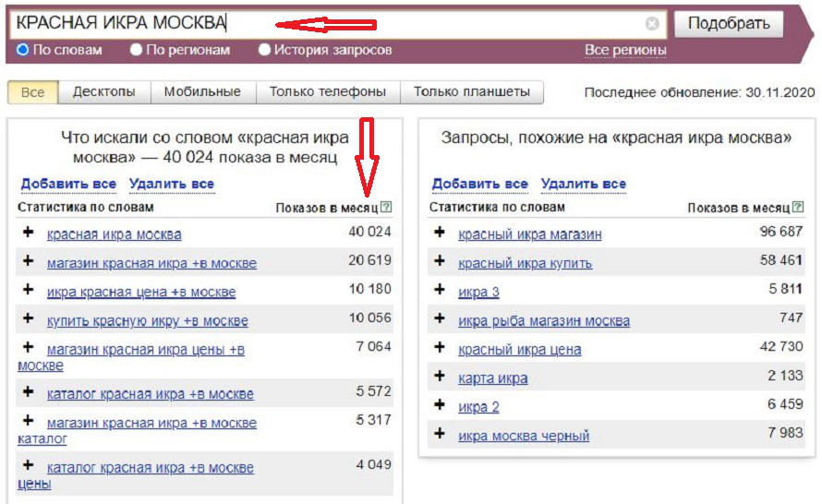Clear the search field with the X icon
Screen dimensions: 822x504
652,24
